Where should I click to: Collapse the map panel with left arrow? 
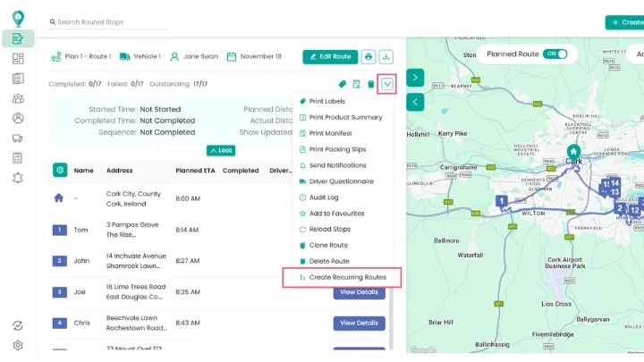pyautogui.click(x=415, y=102)
